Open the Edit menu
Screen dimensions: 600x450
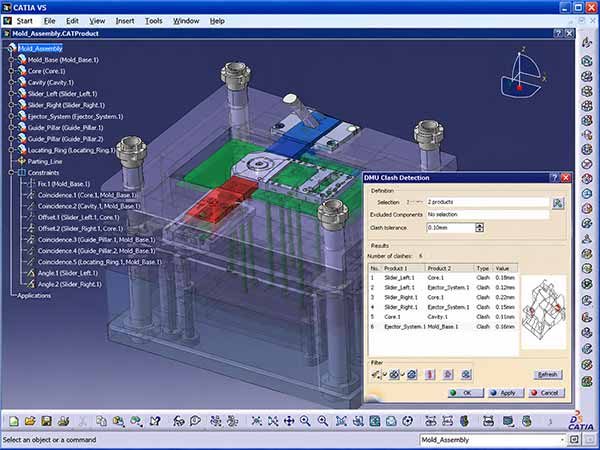click(72, 21)
